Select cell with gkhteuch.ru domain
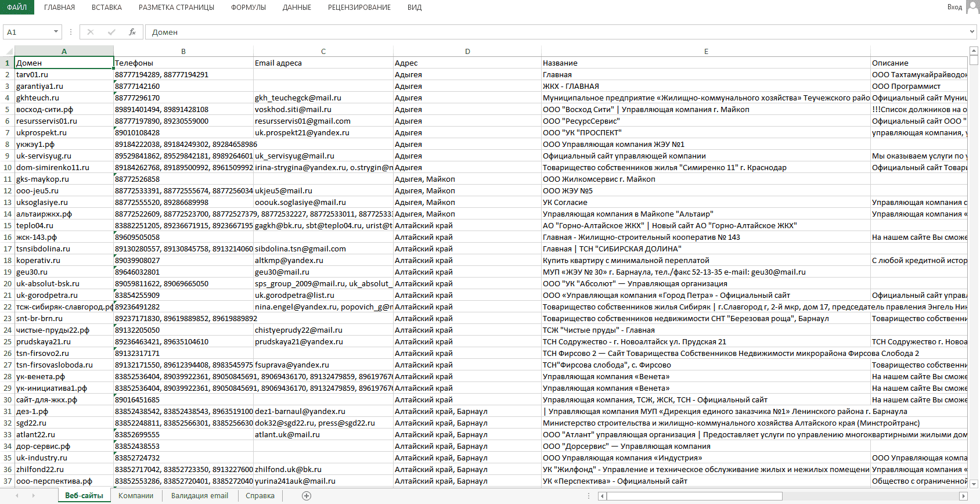The height and width of the screenshot is (504, 980). pos(64,98)
